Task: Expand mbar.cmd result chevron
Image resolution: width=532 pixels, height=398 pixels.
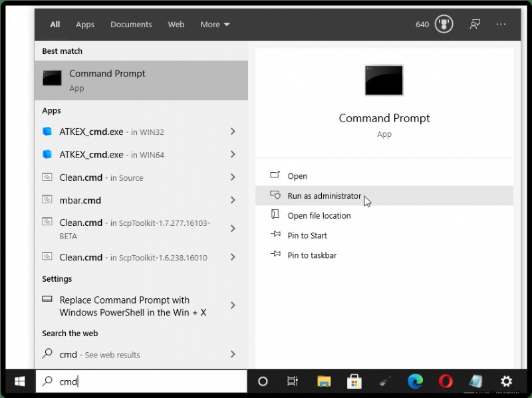Action: pyautogui.click(x=233, y=200)
